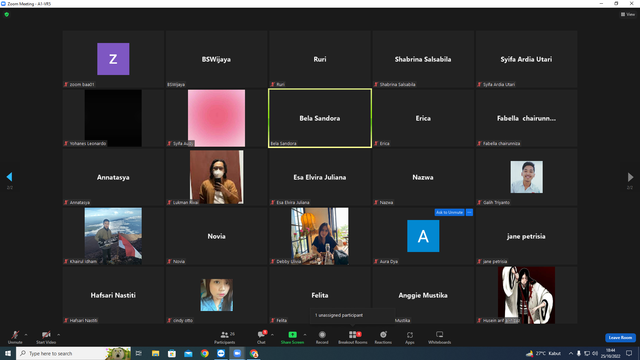Click the Erica participant tile name
This screenshot has height=360, width=640.
(x=423, y=118)
